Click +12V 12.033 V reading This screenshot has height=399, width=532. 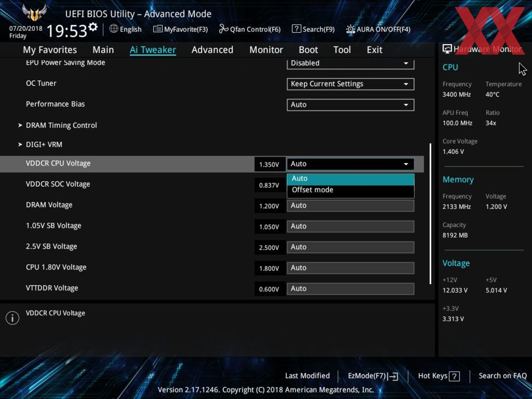[455, 290]
